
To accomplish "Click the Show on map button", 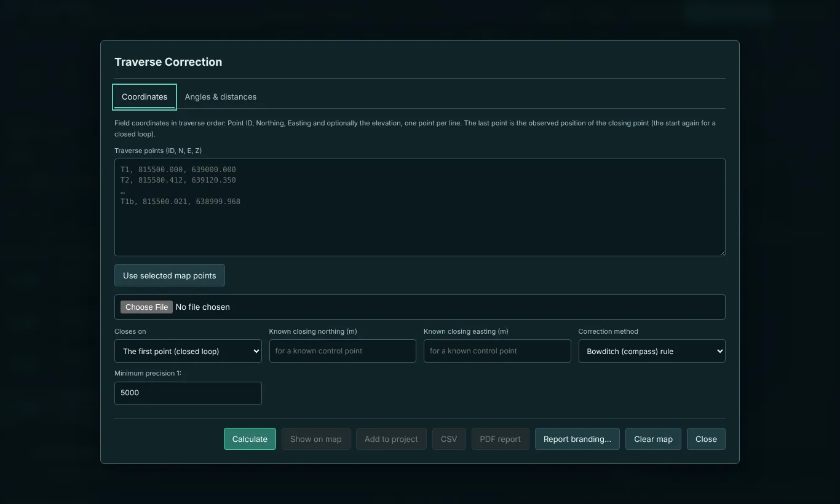I will pos(316,439).
